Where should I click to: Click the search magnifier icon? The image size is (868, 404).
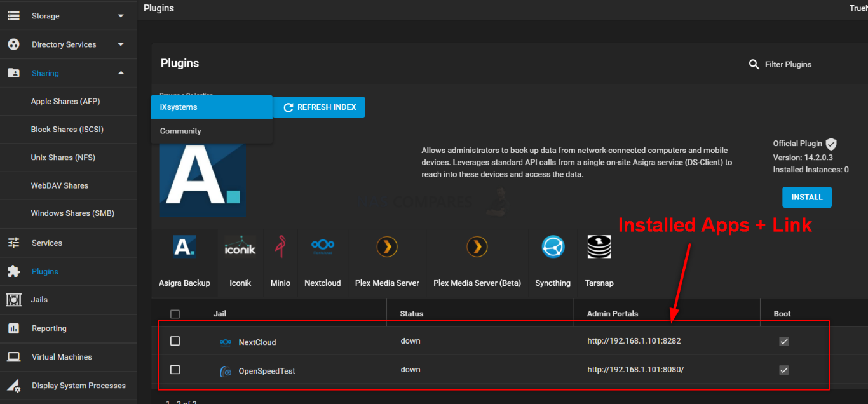point(754,64)
